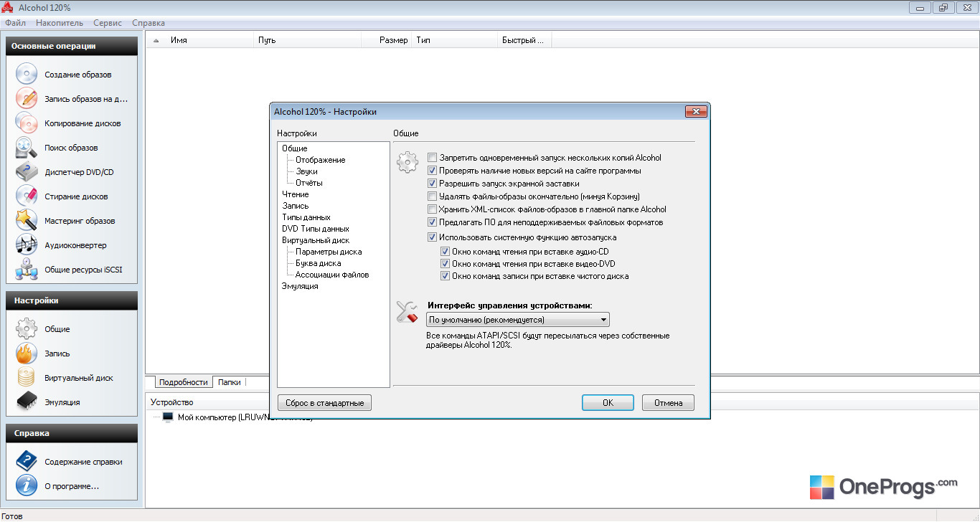Toggle Окно команд чтения при вставке аудио-CD
The height and width of the screenshot is (522, 980).
pos(446,252)
